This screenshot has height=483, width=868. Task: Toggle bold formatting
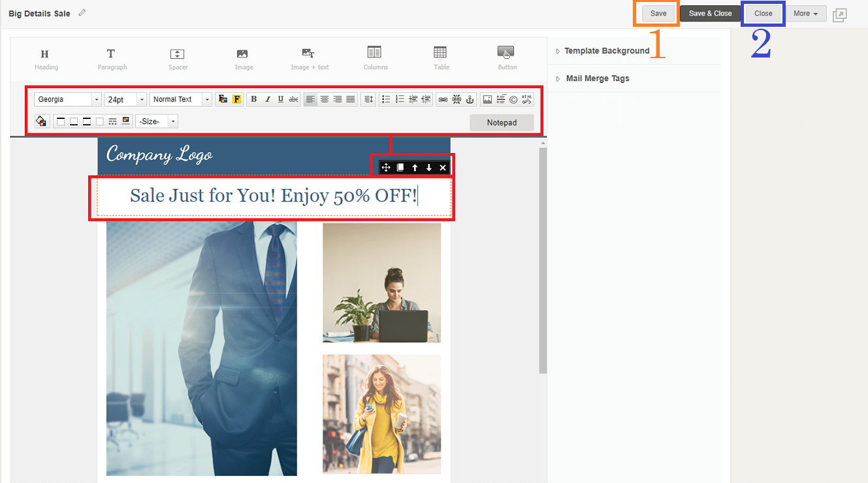pyautogui.click(x=253, y=99)
